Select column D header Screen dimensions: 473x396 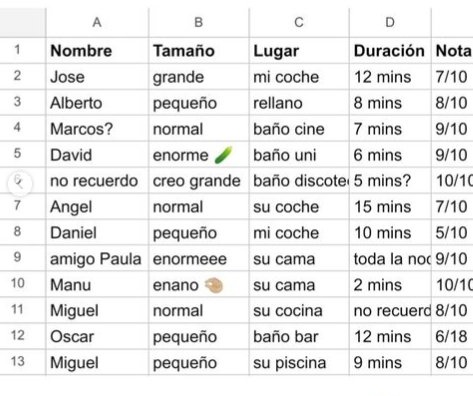pyautogui.click(x=390, y=23)
